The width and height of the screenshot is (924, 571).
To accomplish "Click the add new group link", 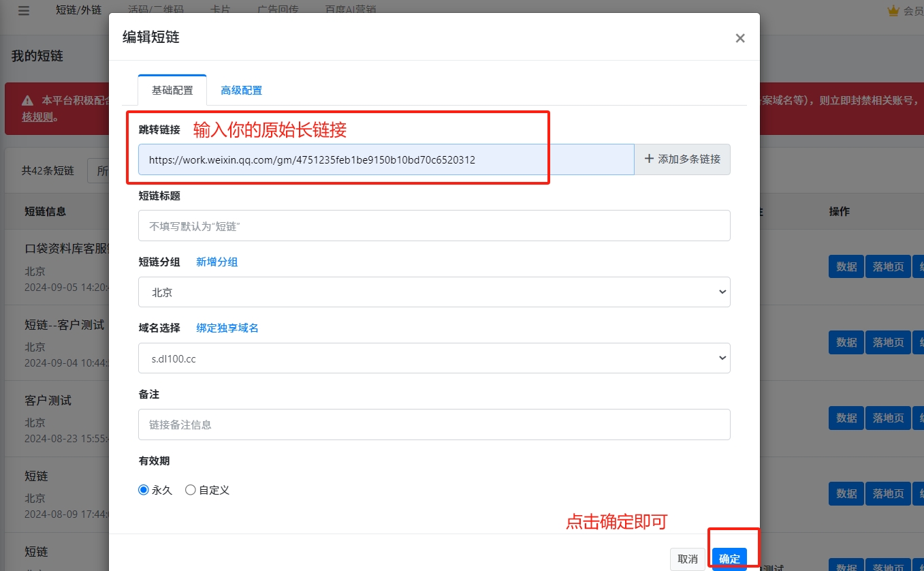I will (x=217, y=262).
